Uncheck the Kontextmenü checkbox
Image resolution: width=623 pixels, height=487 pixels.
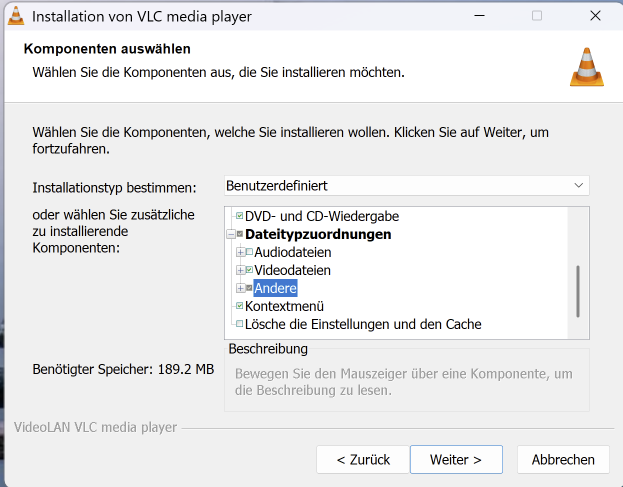(240, 306)
